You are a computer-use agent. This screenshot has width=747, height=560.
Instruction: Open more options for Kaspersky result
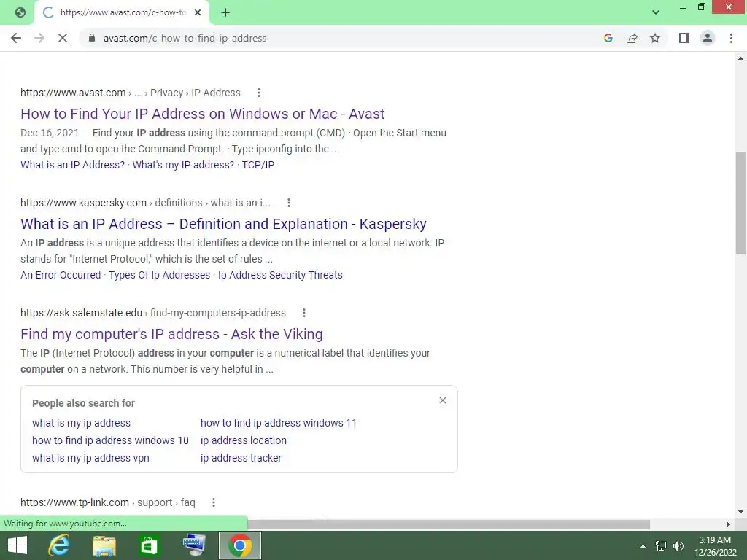coord(288,203)
